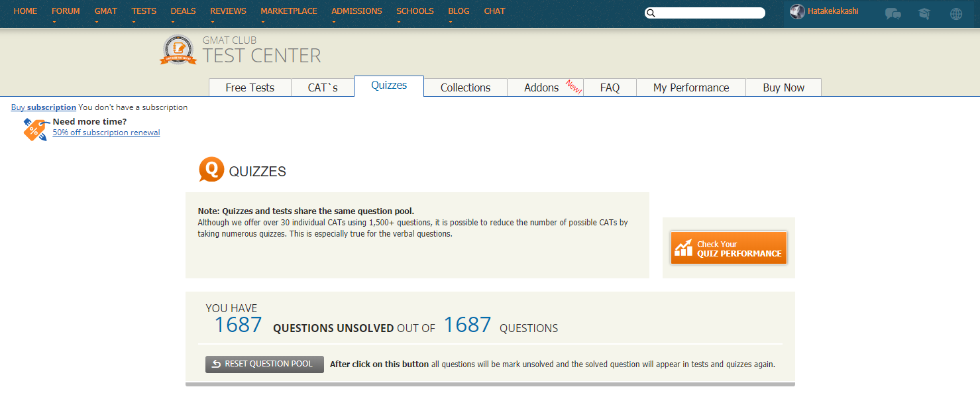Click the search magnifier icon
The image size is (980, 393).
651,13
